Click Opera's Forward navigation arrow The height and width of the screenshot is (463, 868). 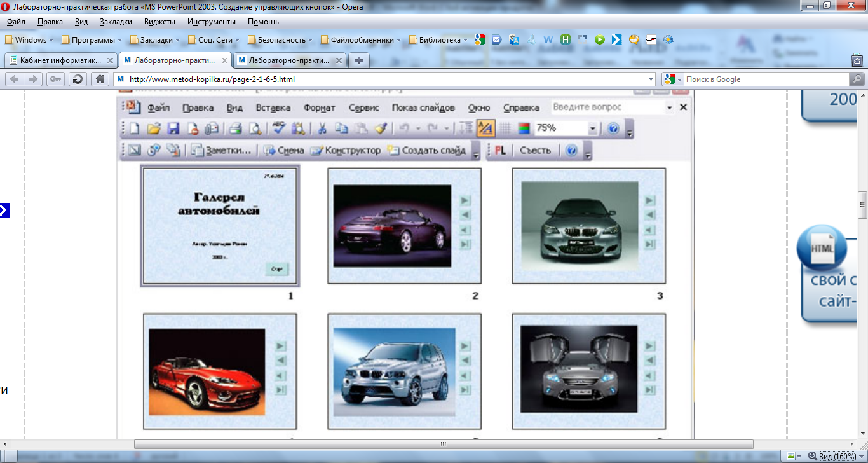tap(34, 79)
